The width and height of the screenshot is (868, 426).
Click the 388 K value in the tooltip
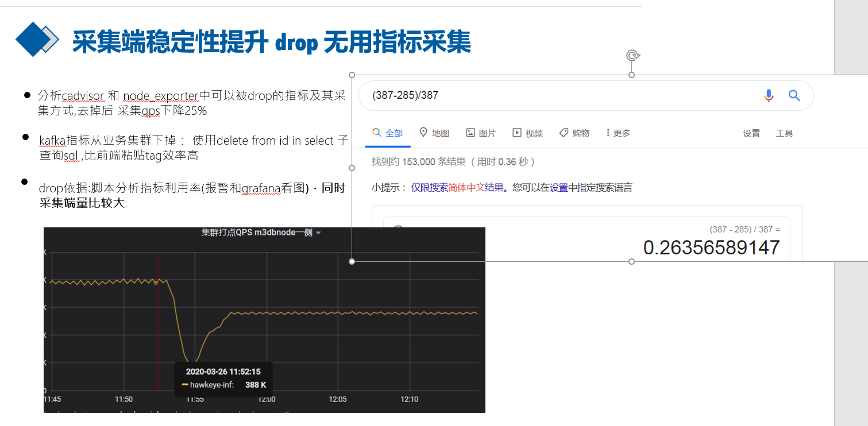(256, 385)
